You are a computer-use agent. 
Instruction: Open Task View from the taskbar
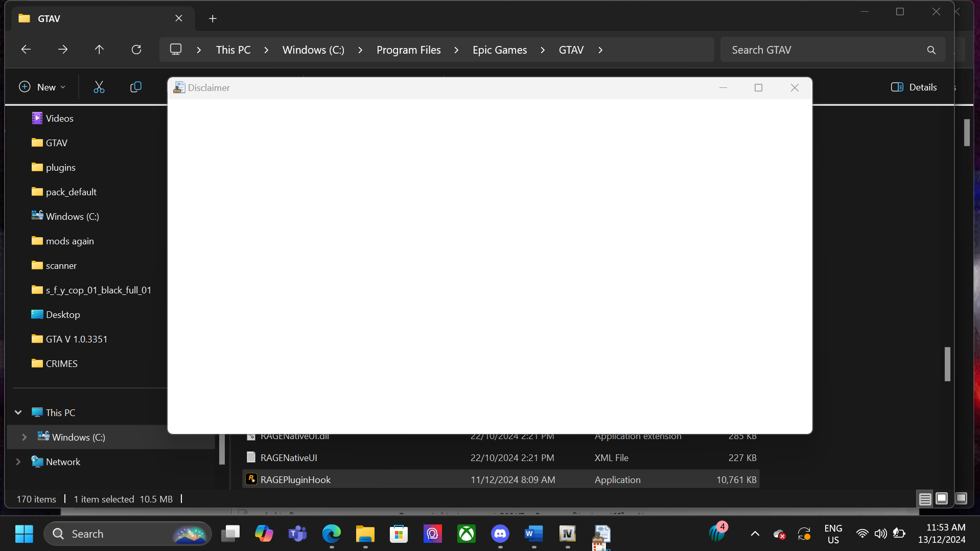coord(230,534)
